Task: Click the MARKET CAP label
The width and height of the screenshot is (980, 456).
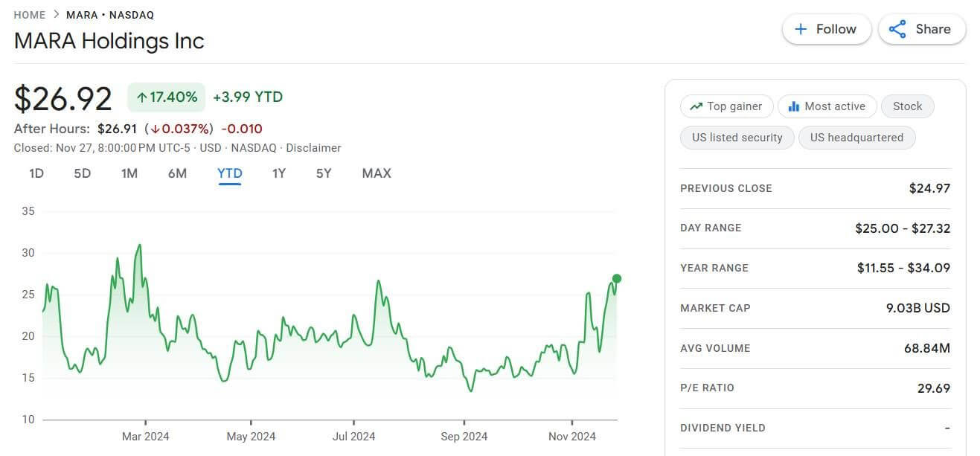Action: point(715,308)
